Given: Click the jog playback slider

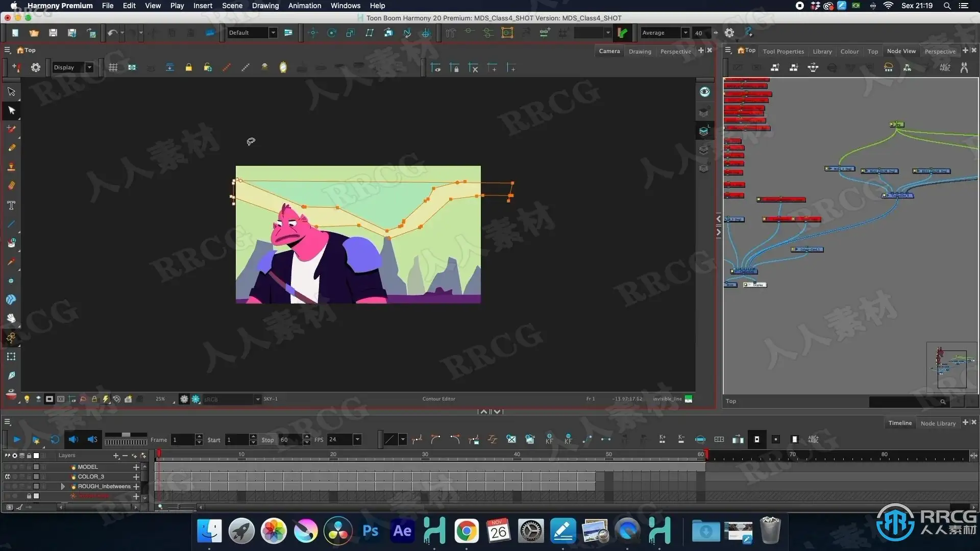Looking at the screenshot, I should 126,442.
